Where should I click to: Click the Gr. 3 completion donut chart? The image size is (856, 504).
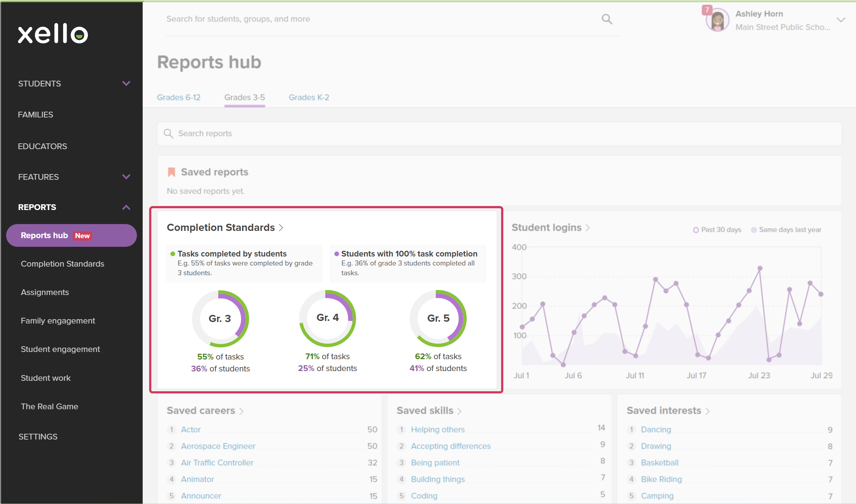coord(220,318)
